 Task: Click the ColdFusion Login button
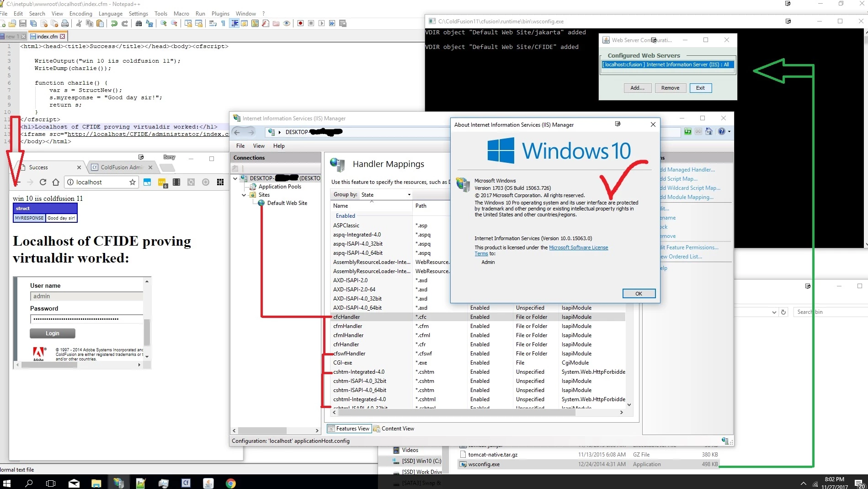(x=52, y=333)
